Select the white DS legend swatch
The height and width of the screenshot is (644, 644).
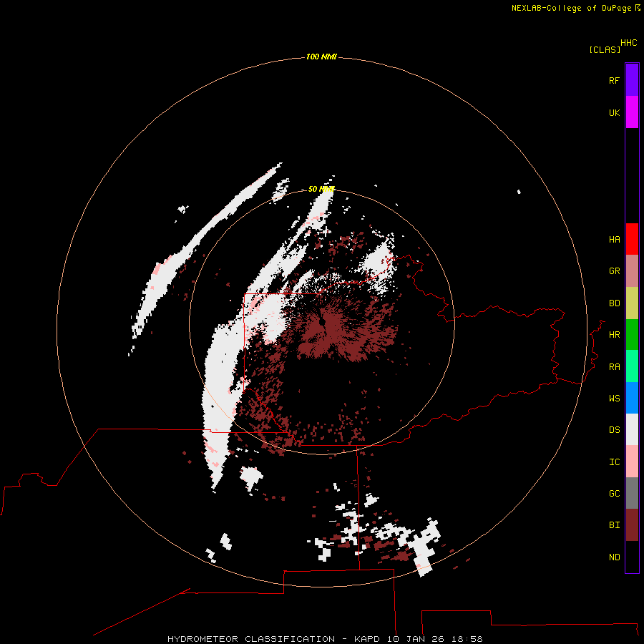point(632,429)
